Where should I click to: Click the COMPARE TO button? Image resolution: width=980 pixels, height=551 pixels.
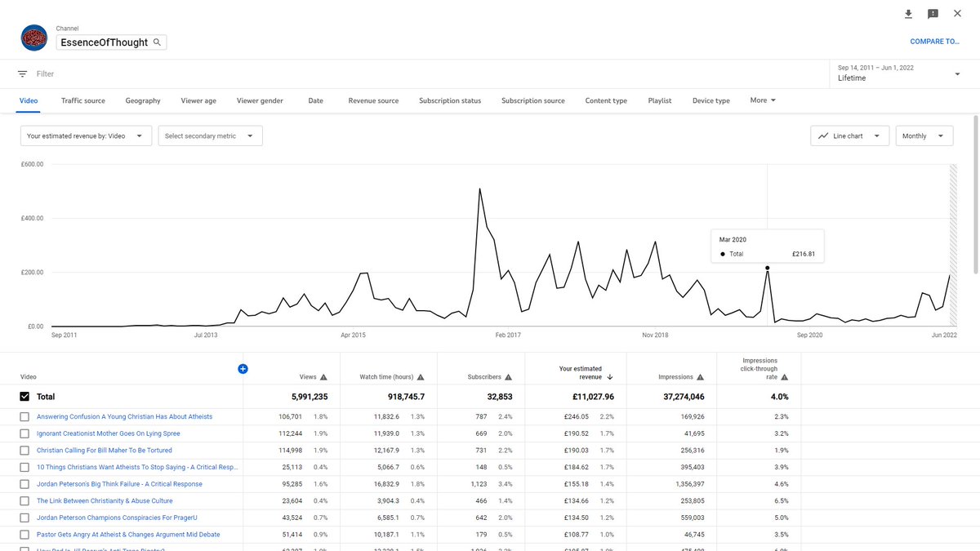point(935,42)
